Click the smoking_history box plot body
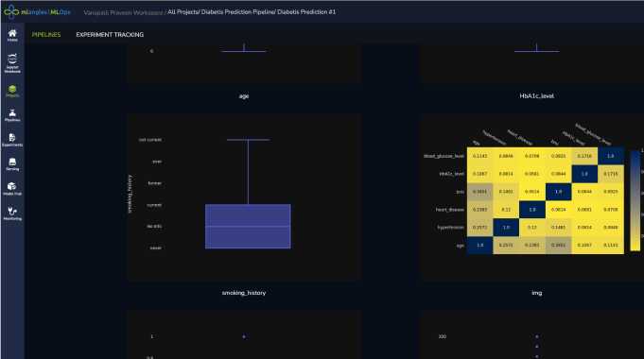Image resolution: width=644 pixels, height=359 pixels. click(248, 226)
